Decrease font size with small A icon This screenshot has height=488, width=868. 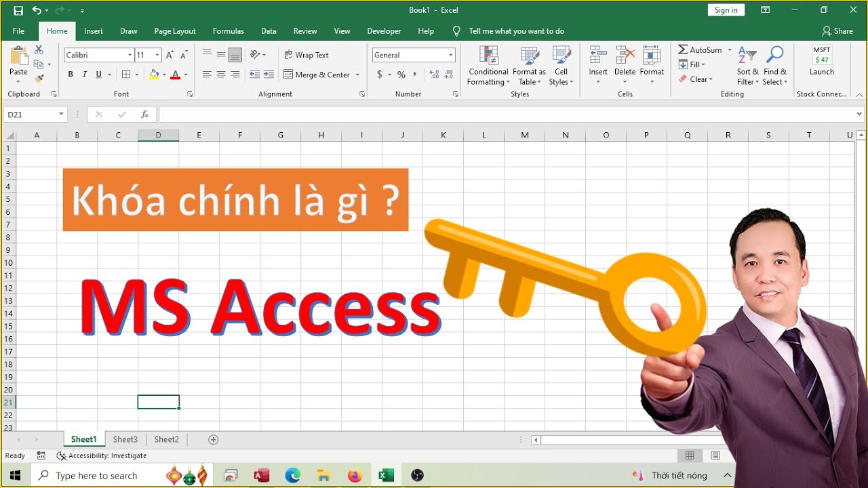[185, 55]
